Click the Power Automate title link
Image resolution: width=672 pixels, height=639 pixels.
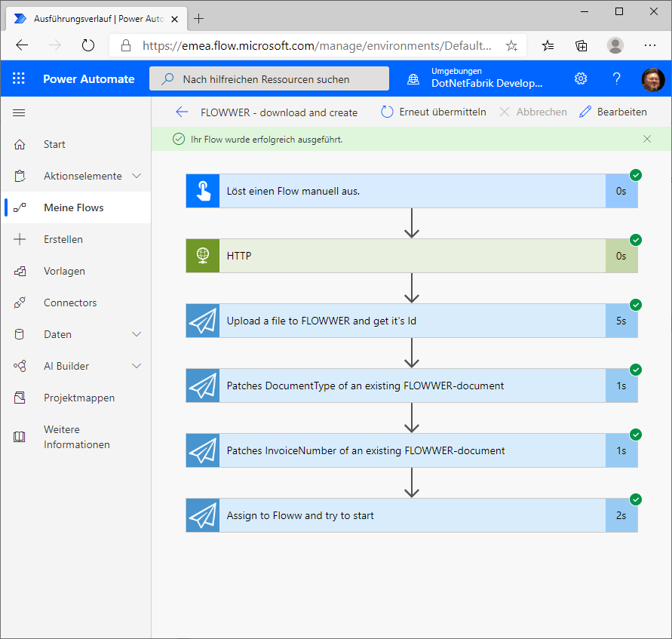click(89, 79)
